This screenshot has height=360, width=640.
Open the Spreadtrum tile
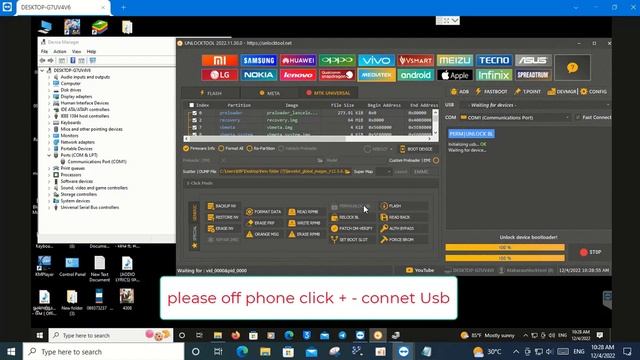click(x=533, y=75)
